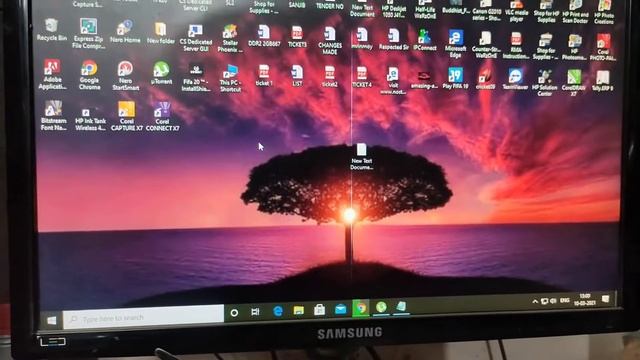Launch Express Zip File Compression shortcut
Screen dimensions: 640x360
(x=88, y=33)
